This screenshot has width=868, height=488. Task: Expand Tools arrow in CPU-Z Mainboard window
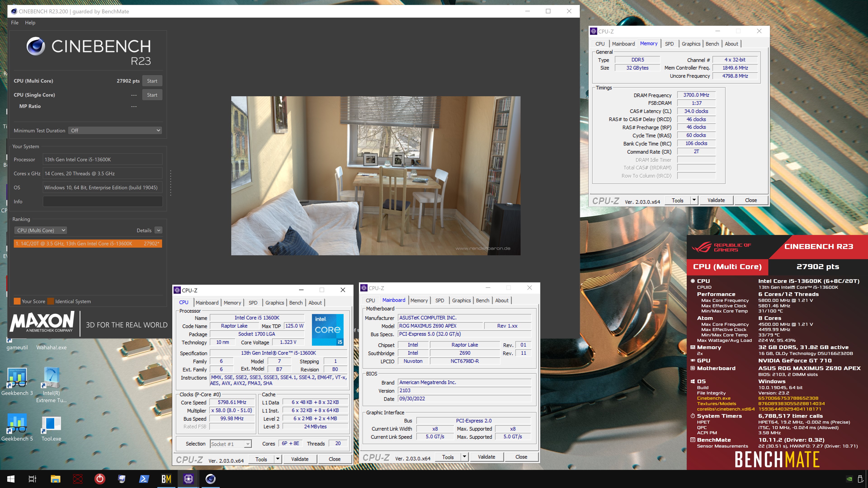[x=464, y=457]
